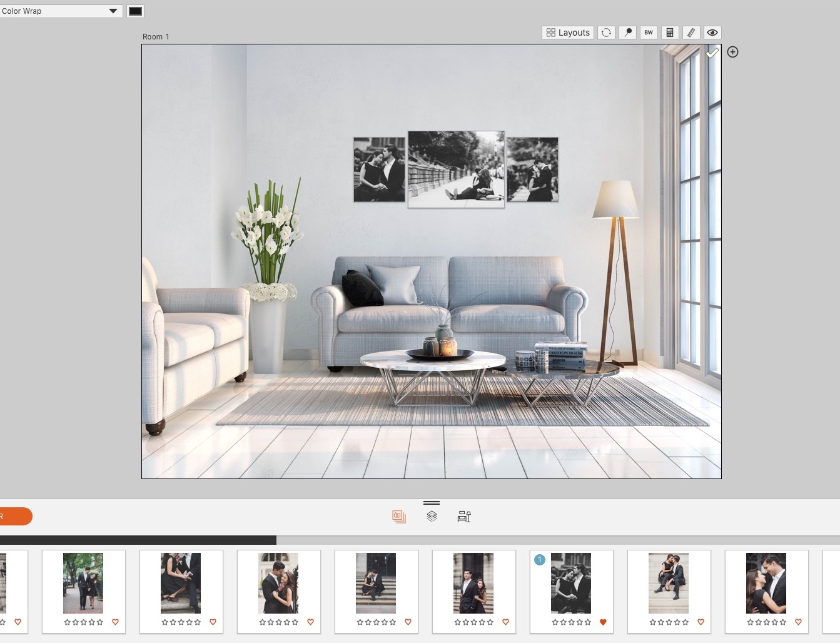Image resolution: width=840 pixels, height=643 pixels.
Task: Select the last thumbnail of couple close-up embrace
Action: point(766,583)
